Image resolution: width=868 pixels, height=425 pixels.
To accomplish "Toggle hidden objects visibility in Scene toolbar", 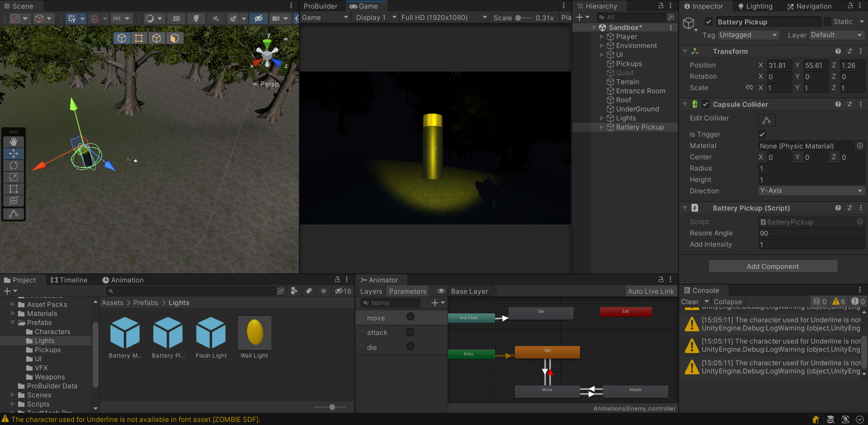I will (259, 19).
